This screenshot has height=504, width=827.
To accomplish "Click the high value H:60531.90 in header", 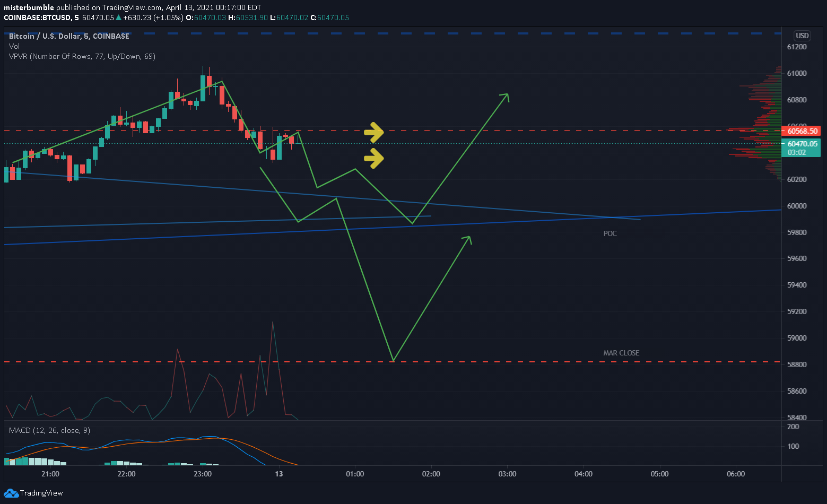I will click(x=248, y=18).
